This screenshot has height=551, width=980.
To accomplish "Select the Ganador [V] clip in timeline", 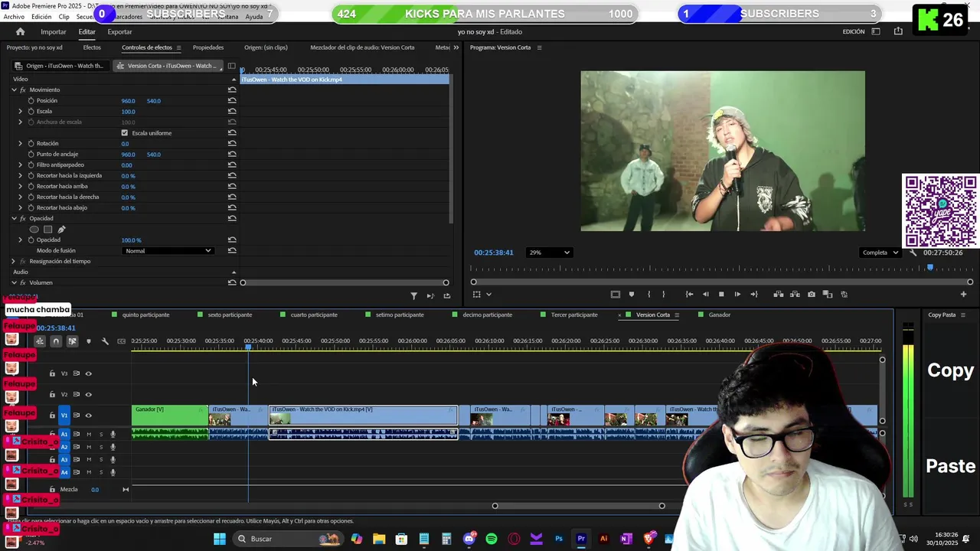I will tap(169, 416).
